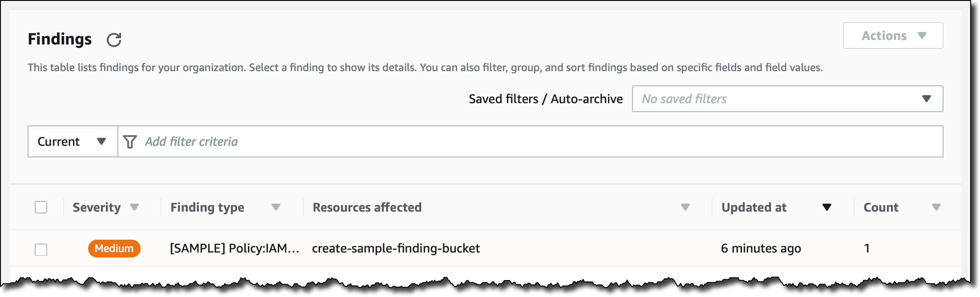The image size is (980, 297).
Task: Click the Count column header
Action: (881, 207)
